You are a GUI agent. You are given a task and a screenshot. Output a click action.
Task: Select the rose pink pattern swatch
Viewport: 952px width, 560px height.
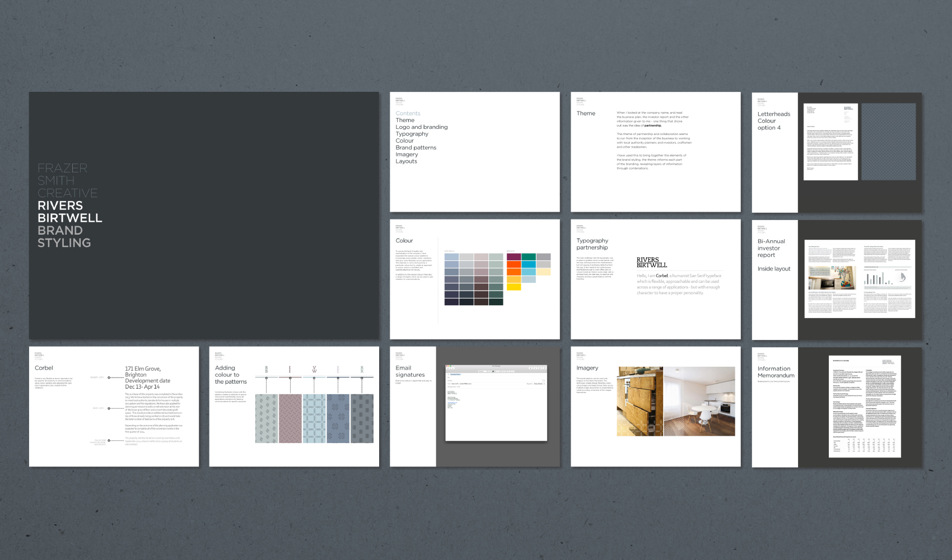[290, 418]
